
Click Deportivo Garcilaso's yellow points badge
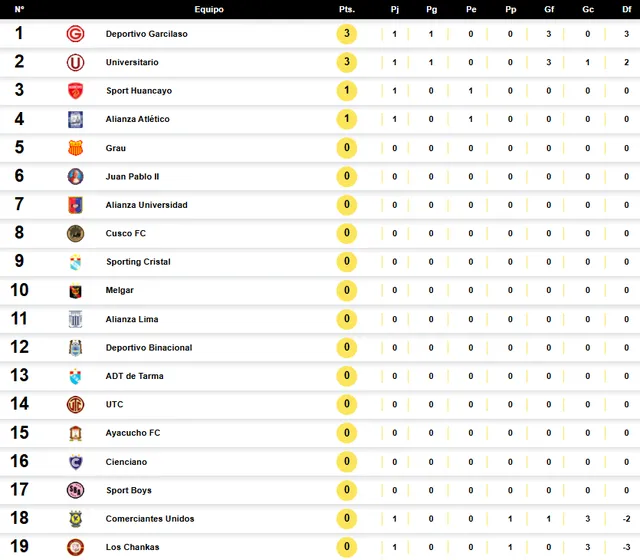[x=347, y=34]
